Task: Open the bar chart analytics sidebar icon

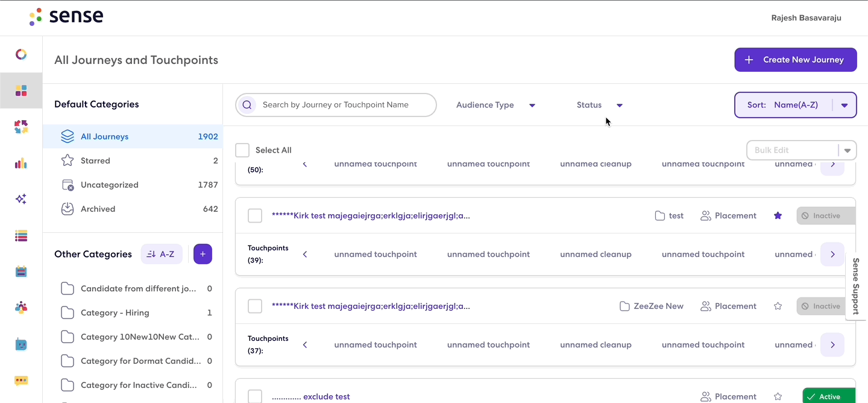Action: (x=21, y=163)
